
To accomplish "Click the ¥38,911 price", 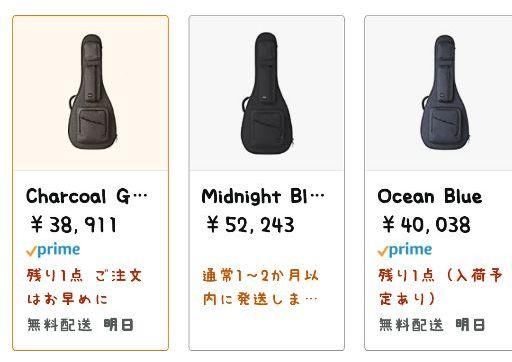I will point(73,224).
